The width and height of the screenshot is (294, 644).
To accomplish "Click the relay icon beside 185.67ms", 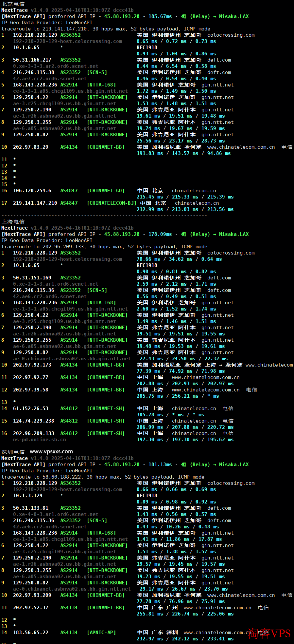I will [183, 16].
